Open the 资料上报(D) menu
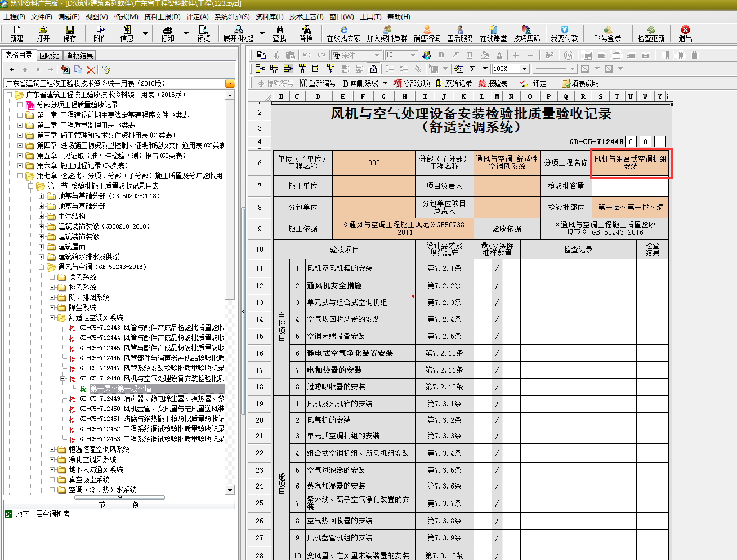This screenshot has height=560, width=737. pyautogui.click(x=162, y=16)
